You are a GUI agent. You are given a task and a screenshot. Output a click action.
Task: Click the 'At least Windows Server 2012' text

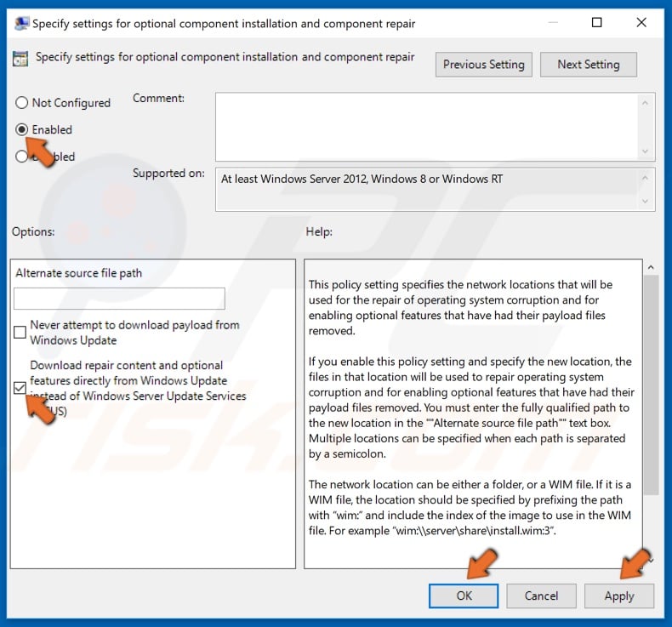pyautogui.click(x=362, y=179)
